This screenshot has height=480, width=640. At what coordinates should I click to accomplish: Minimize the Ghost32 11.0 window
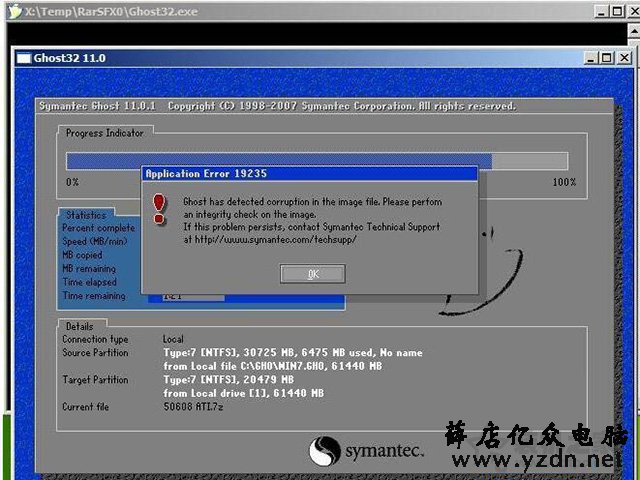pyautogui.click(x=591, y=58)
